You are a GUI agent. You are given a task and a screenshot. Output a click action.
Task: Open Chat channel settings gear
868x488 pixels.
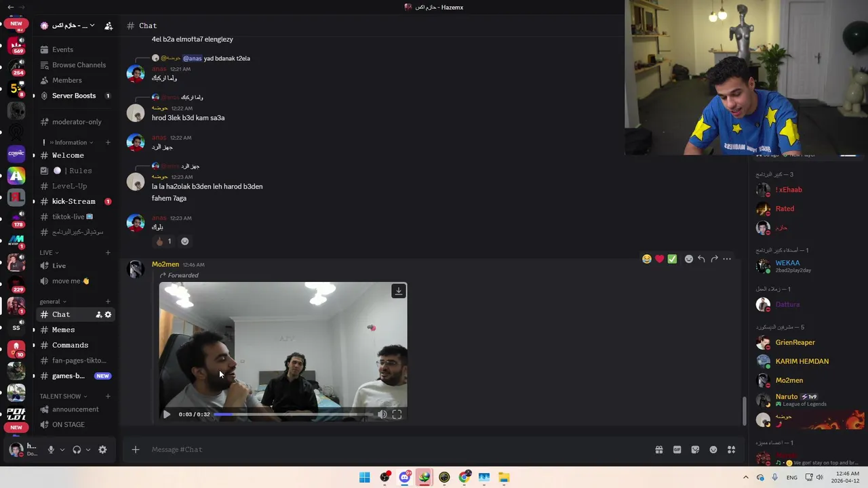tap(108, 314)
